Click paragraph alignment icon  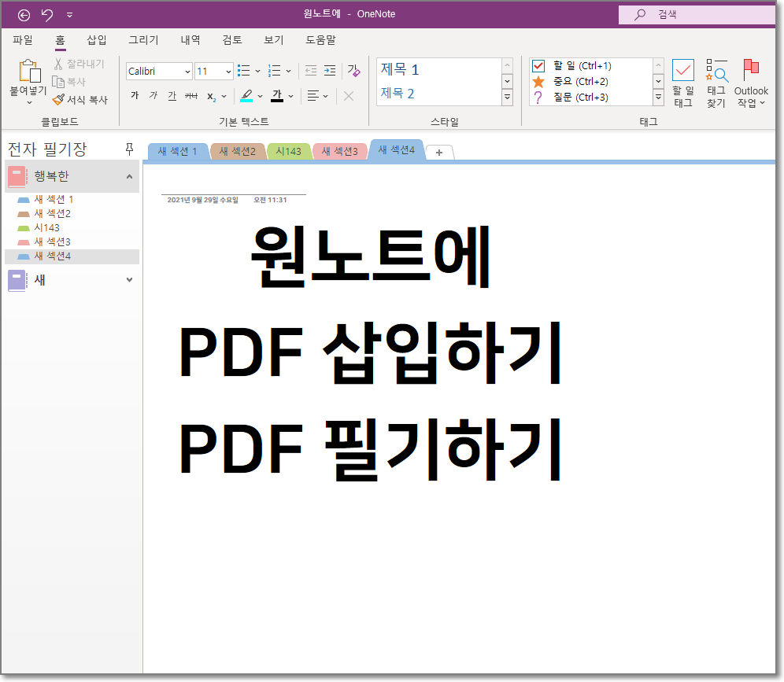pyautogui.click(x=313, y=95)
